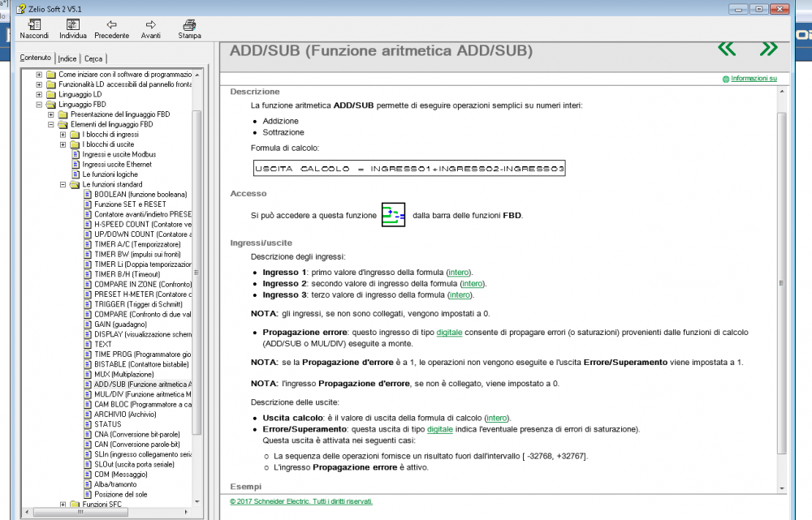812x520 pixels.
Task: Select TIMER A/C topic in tree
Action: tap(136, 244)
